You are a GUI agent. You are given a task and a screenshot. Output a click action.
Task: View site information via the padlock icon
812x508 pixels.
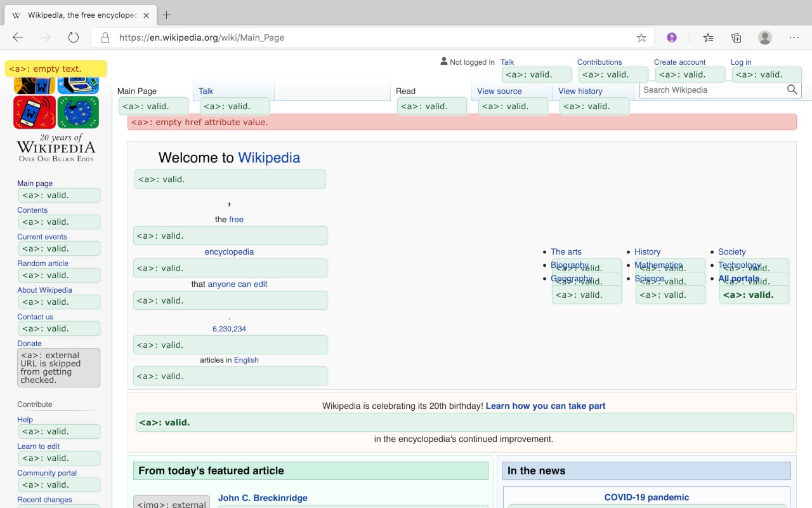(105, 37)
